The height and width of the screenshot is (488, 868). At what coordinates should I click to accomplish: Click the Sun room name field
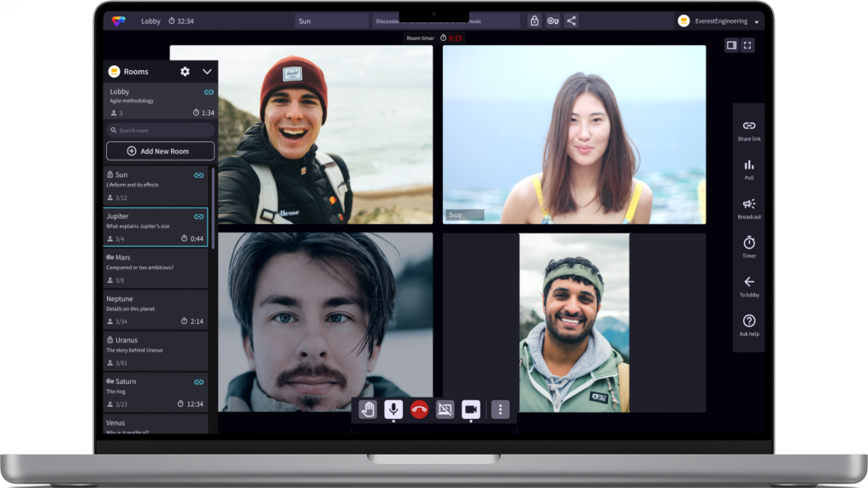(332, 21)
